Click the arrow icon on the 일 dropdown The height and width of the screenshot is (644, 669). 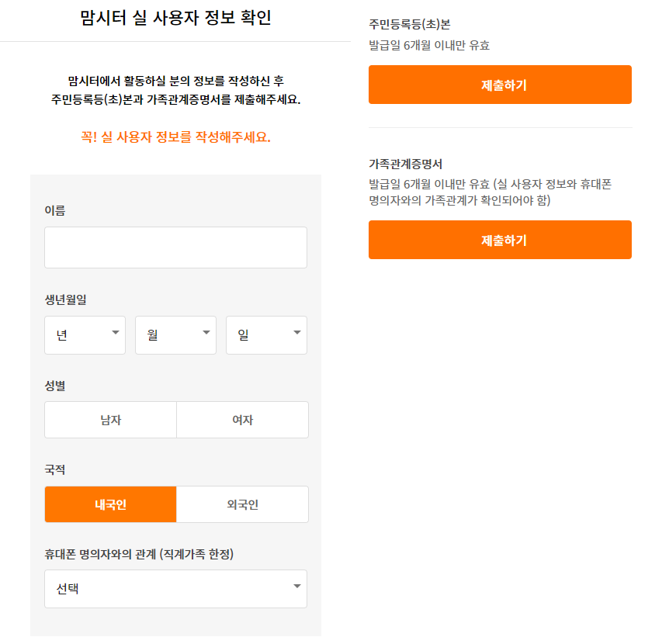coord(297,333)
